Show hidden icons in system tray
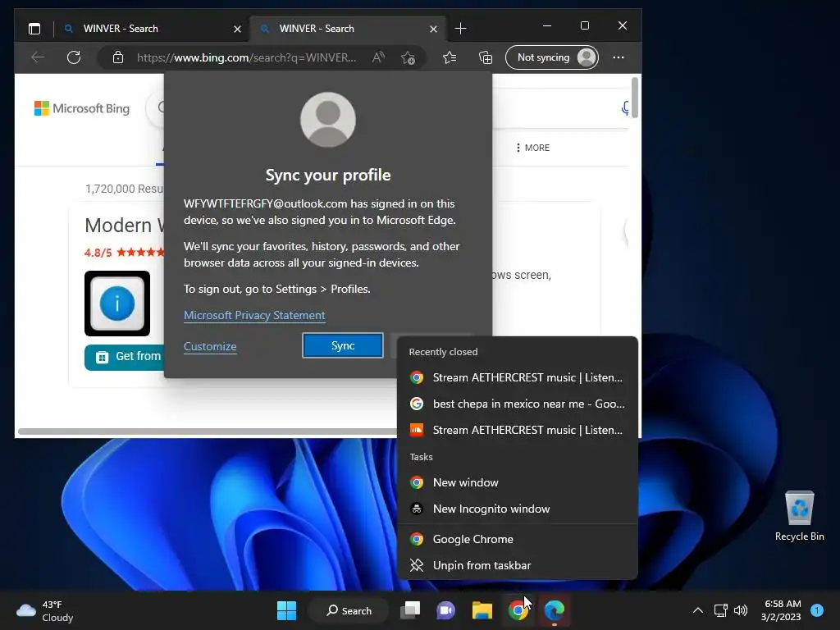 698,610
